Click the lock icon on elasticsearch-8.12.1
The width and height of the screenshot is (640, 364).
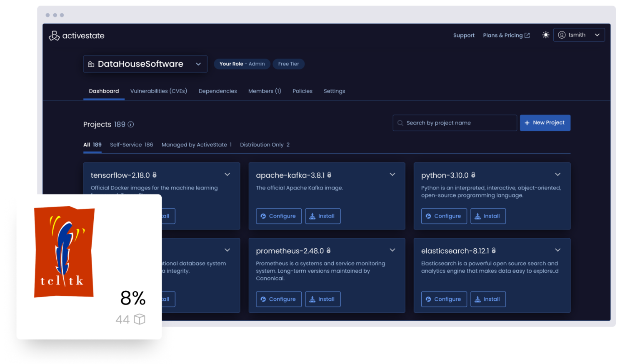(x=493, y=250)
